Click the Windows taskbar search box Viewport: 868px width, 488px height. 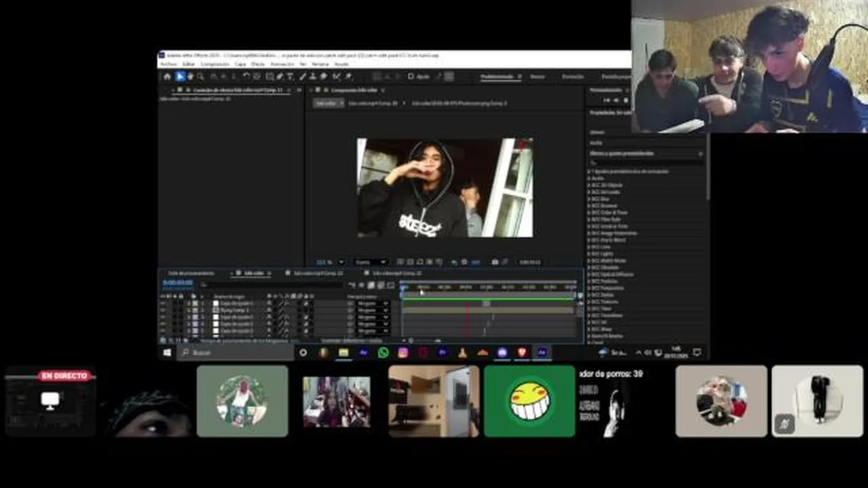(x=235, y=352)
